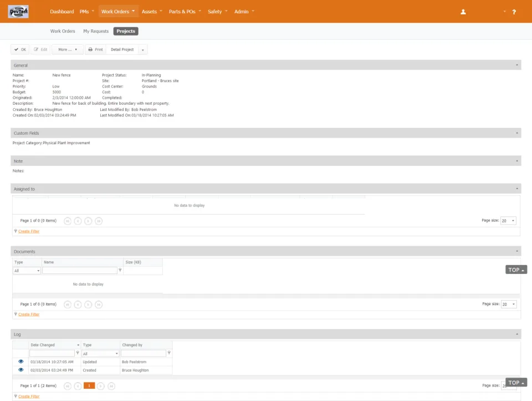The image size is (532, 401).
Task: Go to next page in the Assigned to pager
Action: [x=88, y=221]
